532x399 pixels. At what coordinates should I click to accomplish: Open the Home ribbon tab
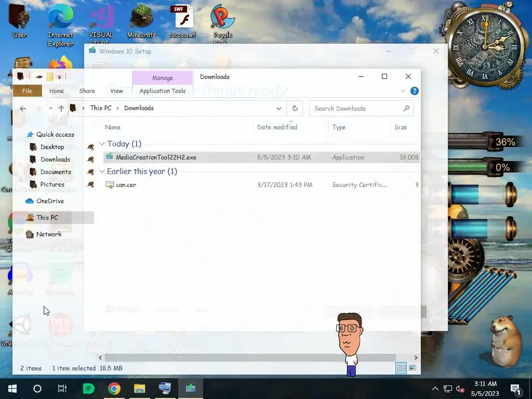coord(56,91)
